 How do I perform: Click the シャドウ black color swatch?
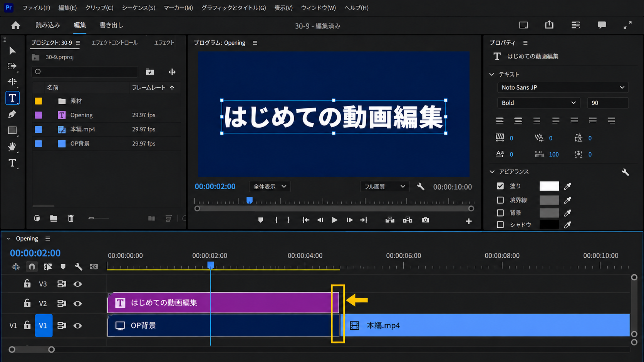point(549,225)
